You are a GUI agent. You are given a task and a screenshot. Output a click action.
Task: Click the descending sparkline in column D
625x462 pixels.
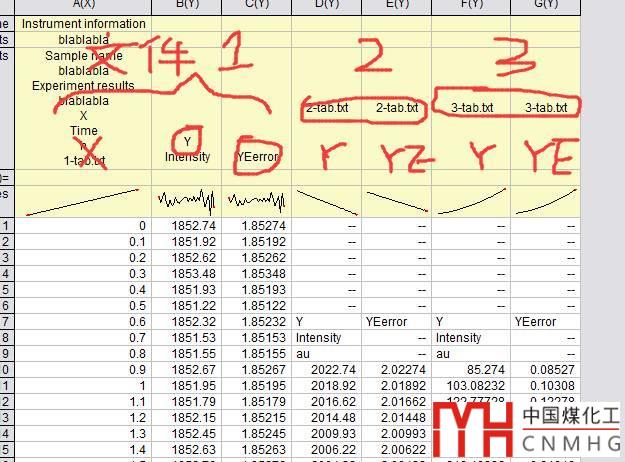pos(326,200)
